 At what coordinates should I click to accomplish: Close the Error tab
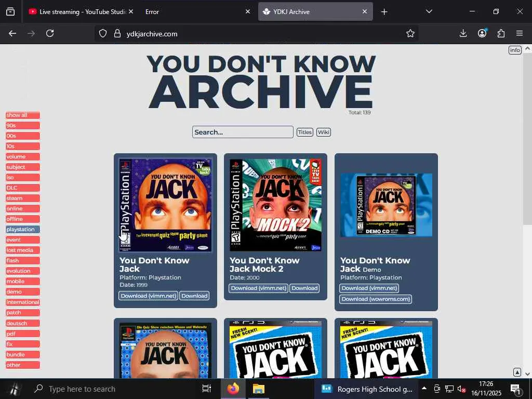point(248,11)
